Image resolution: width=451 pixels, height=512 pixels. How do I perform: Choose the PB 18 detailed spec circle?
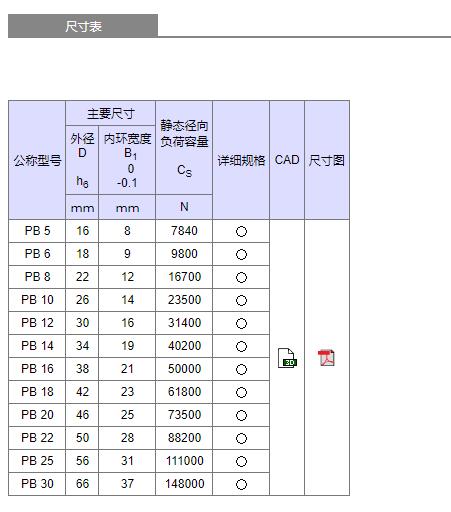(241, 392)
